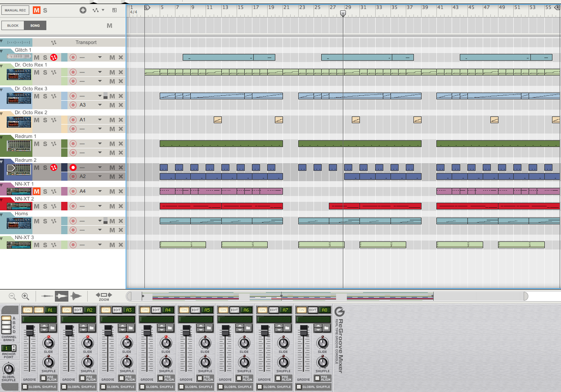
Task: Click the zoom out magnifier icon
Action: (12, 296)
